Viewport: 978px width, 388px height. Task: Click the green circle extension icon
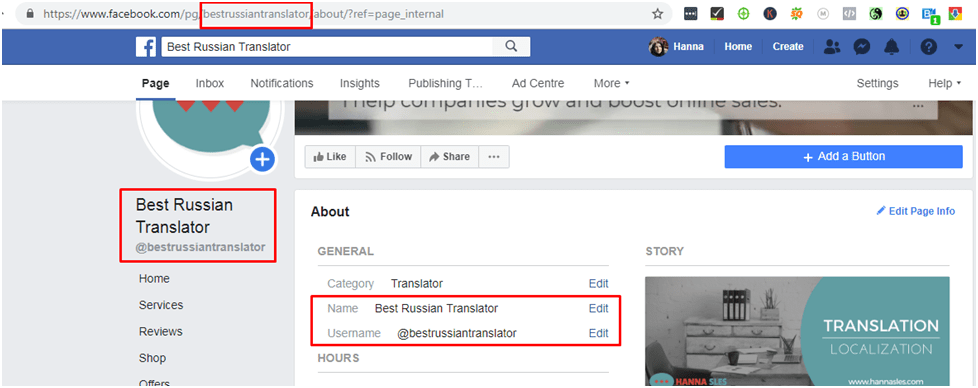743,14
